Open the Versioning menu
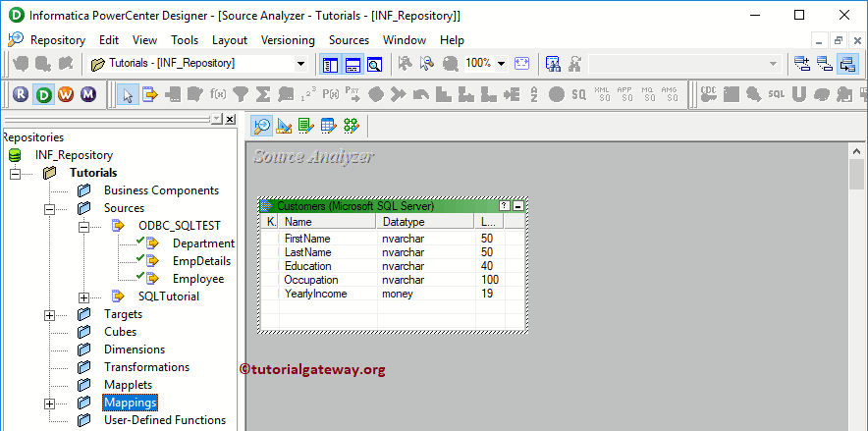The height and width of the screenshot is (431, 868). pos(288,40)
